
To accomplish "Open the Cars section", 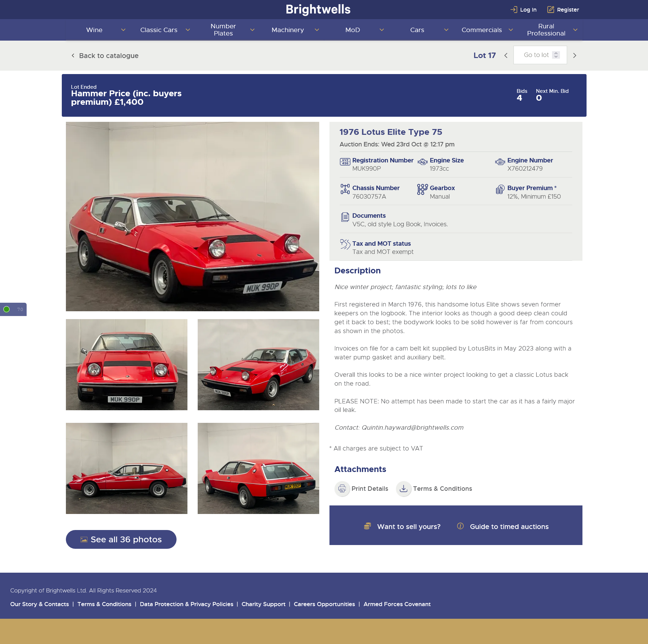I will 417,30.
